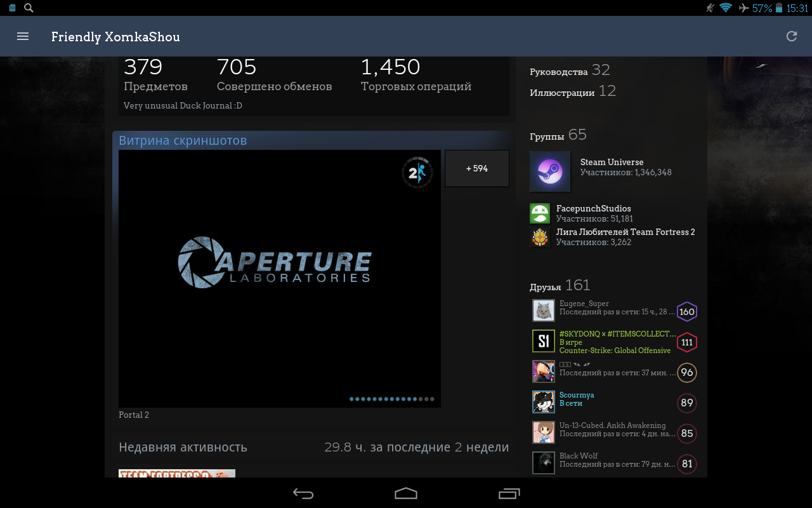Tap the refresh icon in header
The image size is (812, 508).
(792, 37)
